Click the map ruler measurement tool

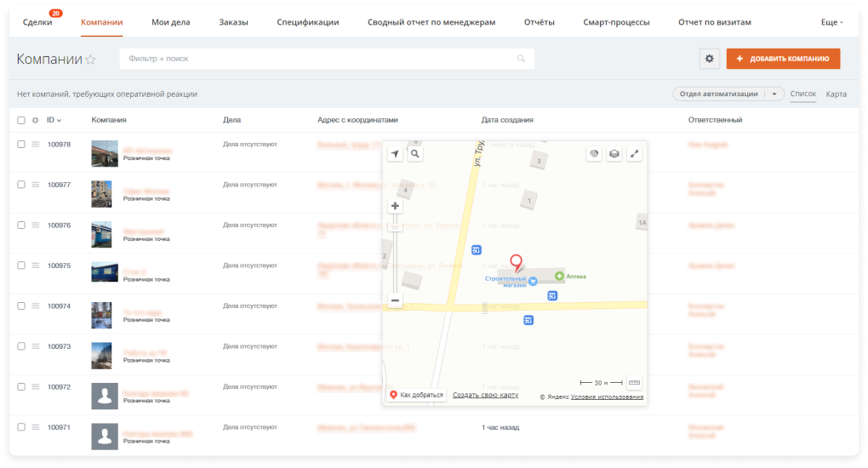(633, 383)
